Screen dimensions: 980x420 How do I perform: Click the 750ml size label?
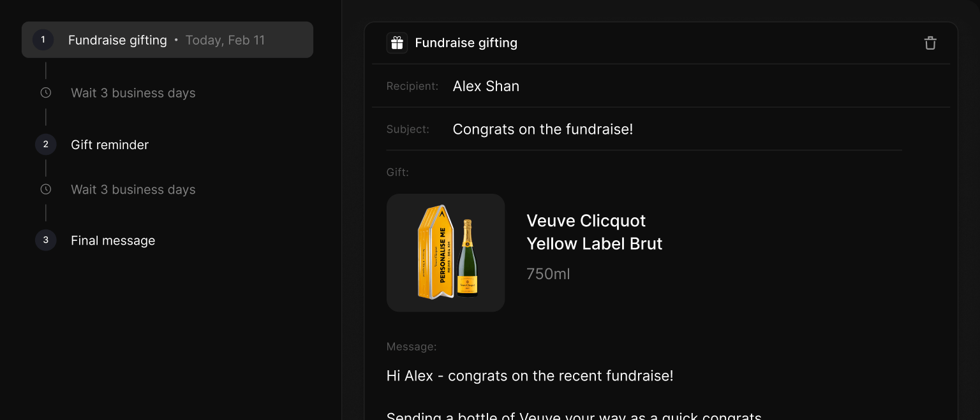click(x=548, y=273)
